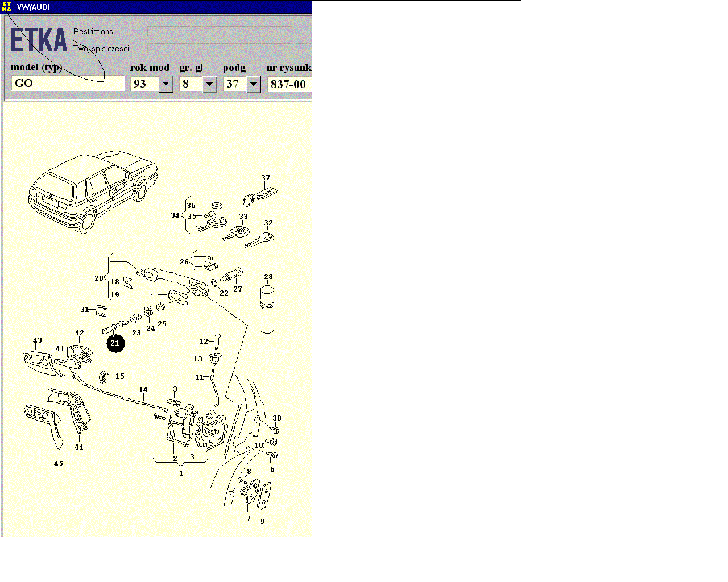Select part number 30 in diagram
The width and height of the screenshot is (728, 582).
coord(277,418)
